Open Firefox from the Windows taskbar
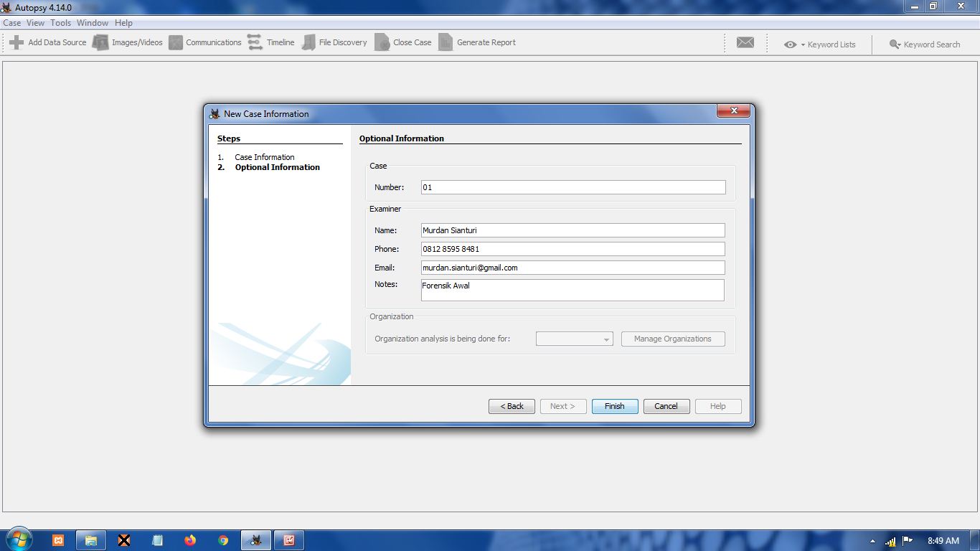 [x=190, y=540]
